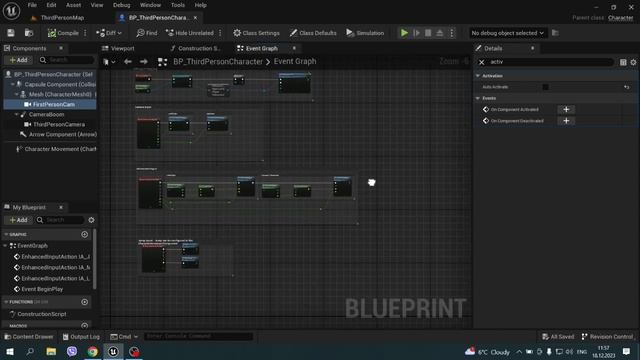Toggle Hide Unrelated nodes

189,33
